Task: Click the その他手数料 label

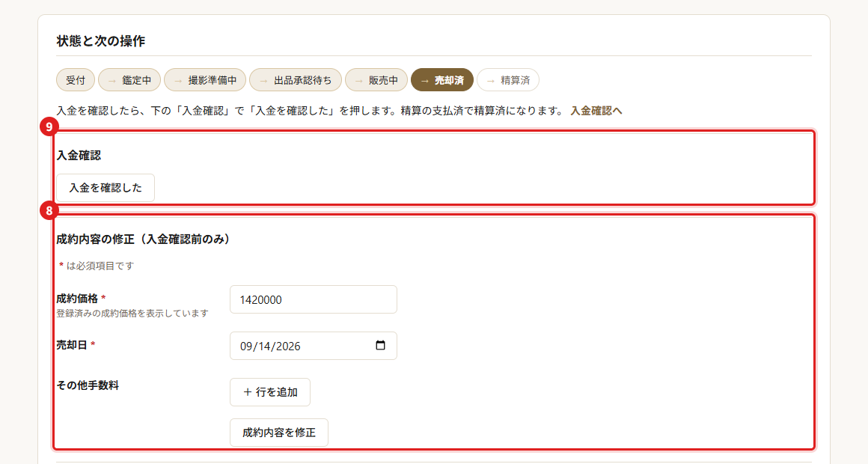Action: 88,385
